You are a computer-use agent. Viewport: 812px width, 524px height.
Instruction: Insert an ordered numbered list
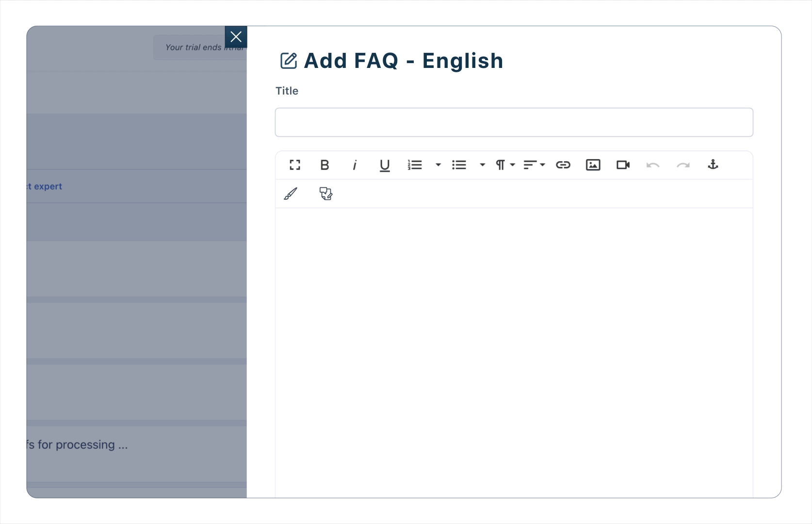(x=415, y=165)
